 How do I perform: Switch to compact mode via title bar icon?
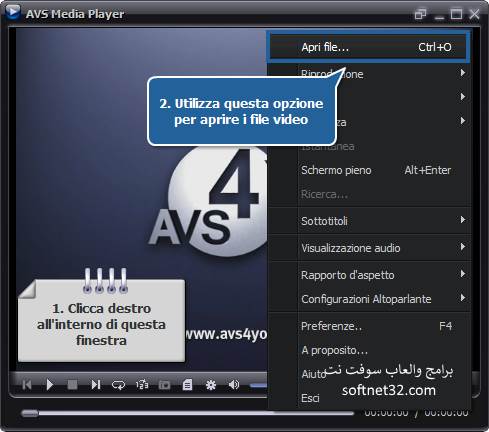coord(420,14)
